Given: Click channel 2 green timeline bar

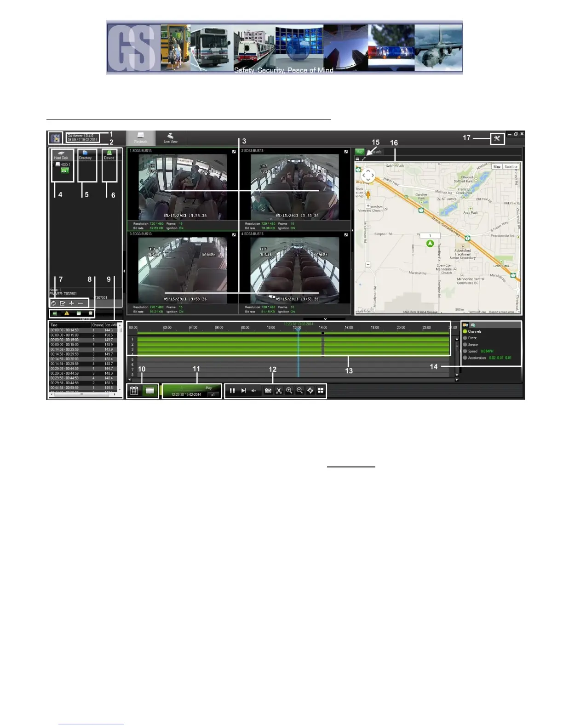Looking at the screenshot, I should click(x=293, y=344).
